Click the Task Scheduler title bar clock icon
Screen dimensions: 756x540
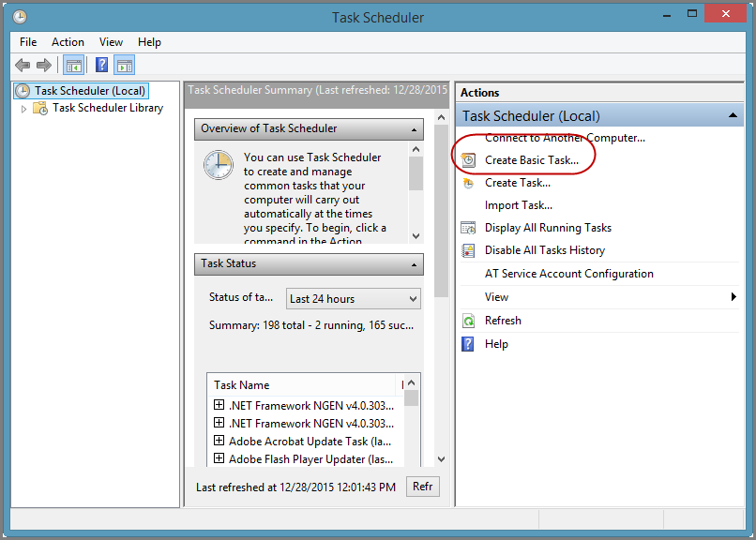pos(20,17)
